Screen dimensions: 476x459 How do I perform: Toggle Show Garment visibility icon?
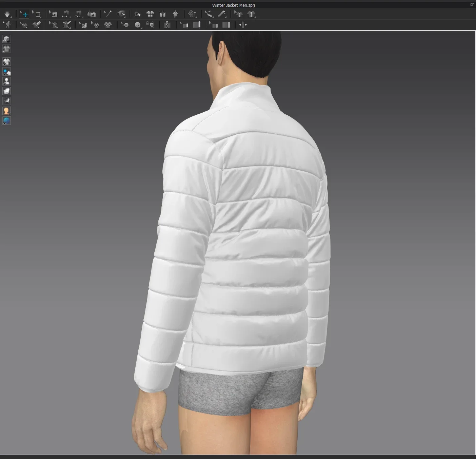pos(6,62)
